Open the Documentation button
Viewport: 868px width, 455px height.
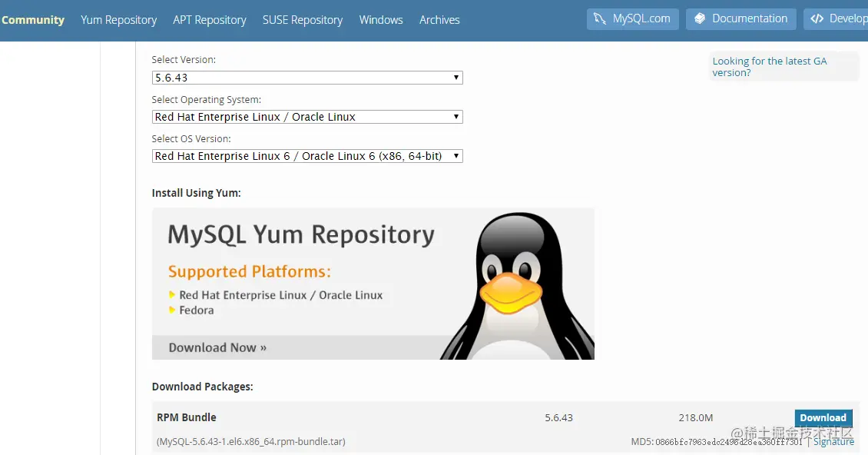point(740,19)
